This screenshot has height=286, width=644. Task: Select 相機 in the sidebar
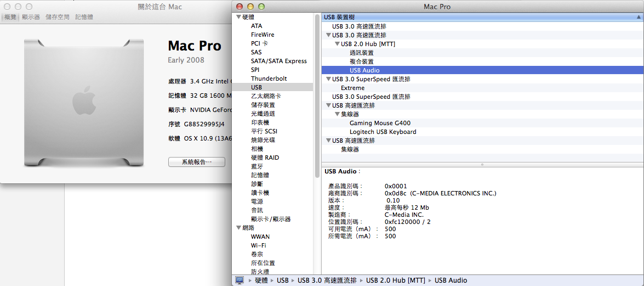coord(257,149)
